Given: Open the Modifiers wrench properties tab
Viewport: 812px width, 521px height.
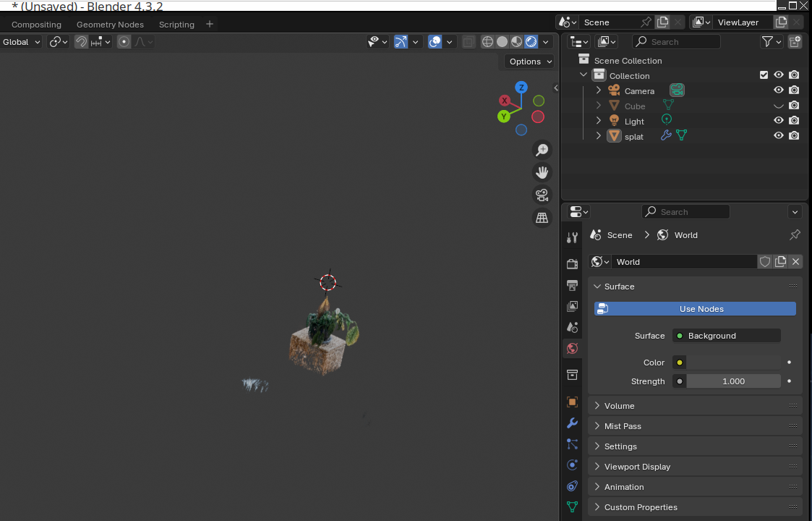Looking at the screenshot, I should pos(572,423).
